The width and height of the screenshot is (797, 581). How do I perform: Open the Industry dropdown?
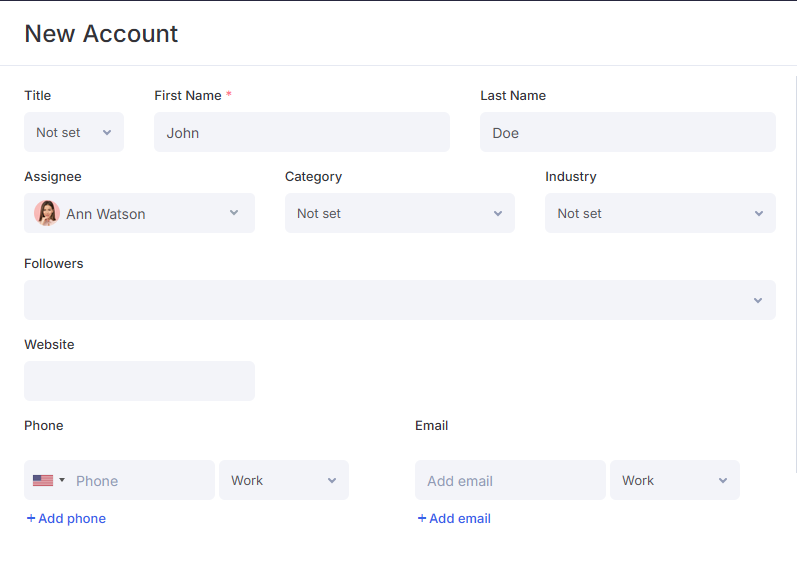pos(660,213)
